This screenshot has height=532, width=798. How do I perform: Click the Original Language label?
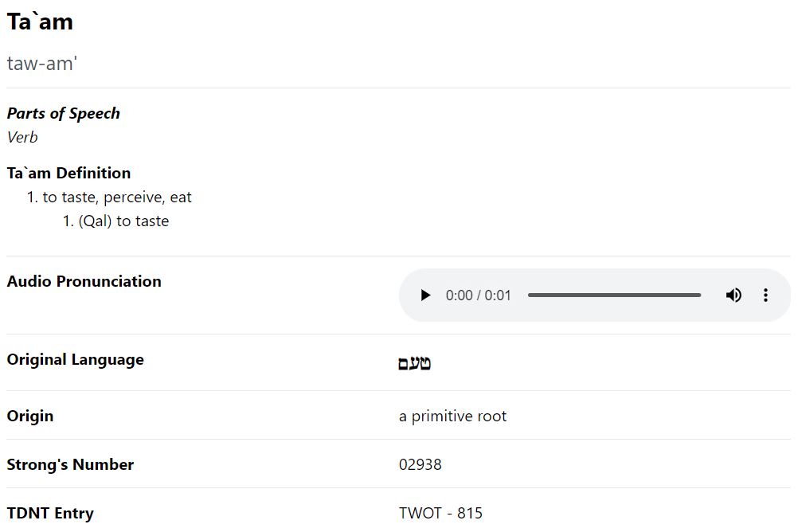[x=75, y=359]
